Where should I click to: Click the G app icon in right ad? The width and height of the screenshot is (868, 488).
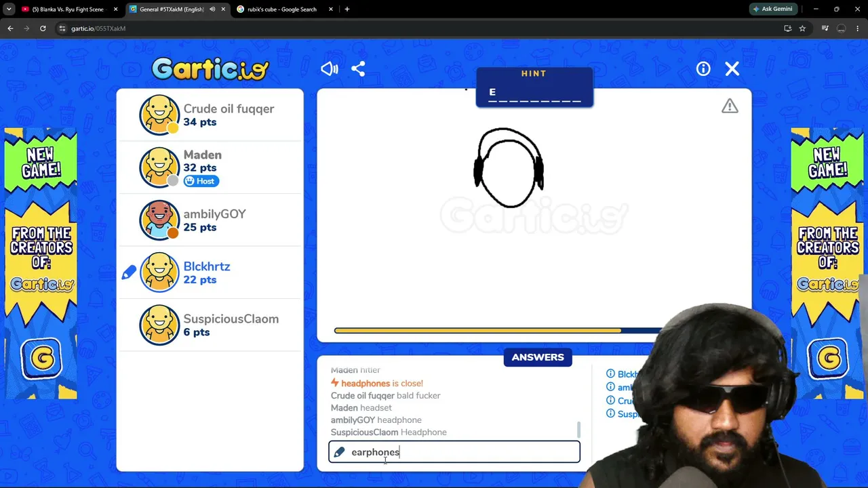(x=827, y=359)
